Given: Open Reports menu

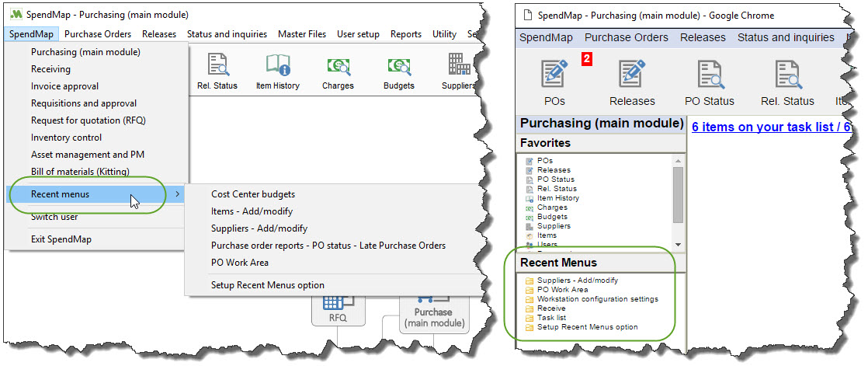Looking at the screenshot, I should (x=406, y=34).
